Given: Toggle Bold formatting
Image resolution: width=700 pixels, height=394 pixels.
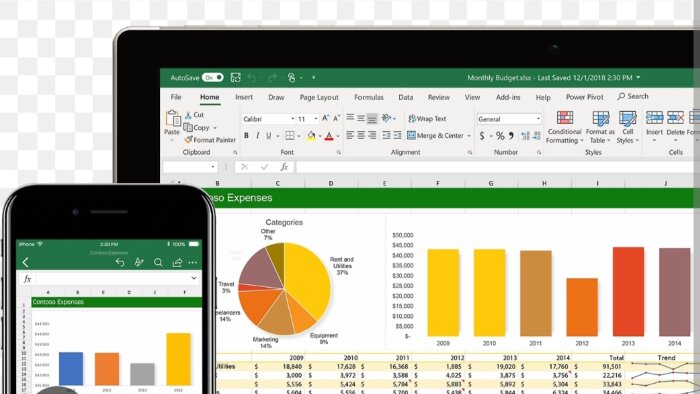Looking at the screenshot, I should [x=246, y=135].
